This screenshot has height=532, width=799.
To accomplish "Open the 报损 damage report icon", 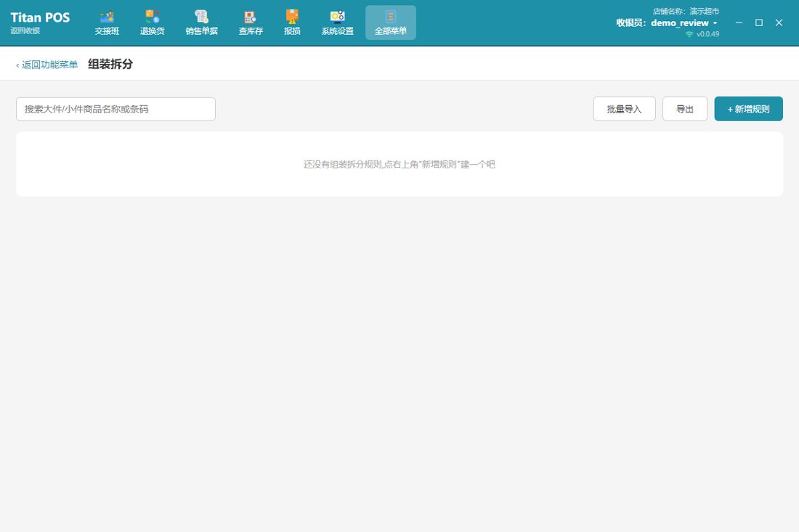I will (x=292, y=23).
